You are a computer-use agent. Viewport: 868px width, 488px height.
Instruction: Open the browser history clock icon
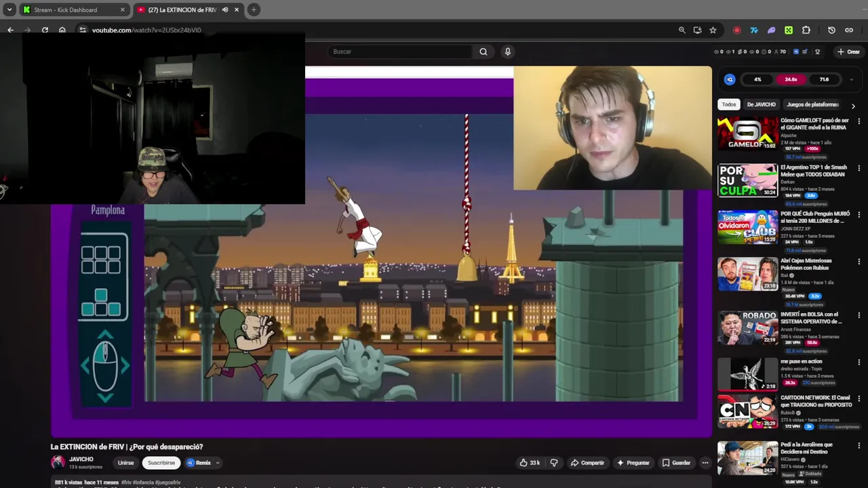(x=831, y=30)
